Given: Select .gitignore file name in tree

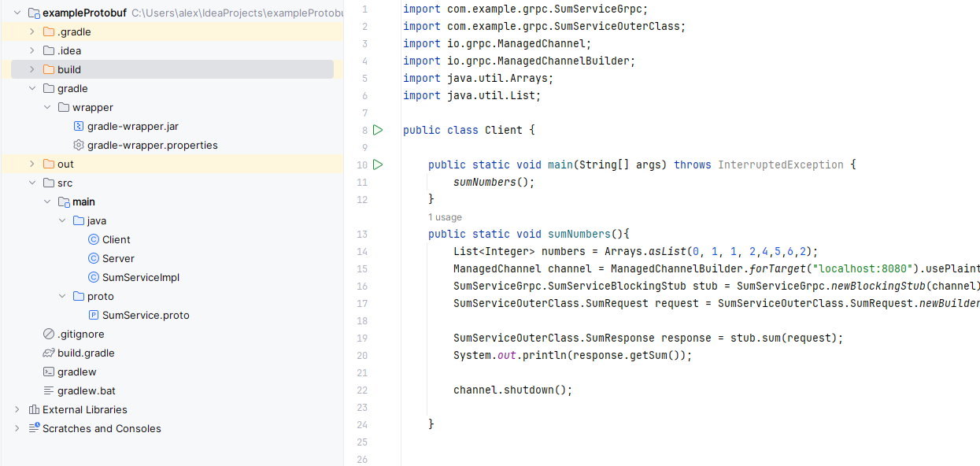Looking at the screenshot, I should click(81, 335).
